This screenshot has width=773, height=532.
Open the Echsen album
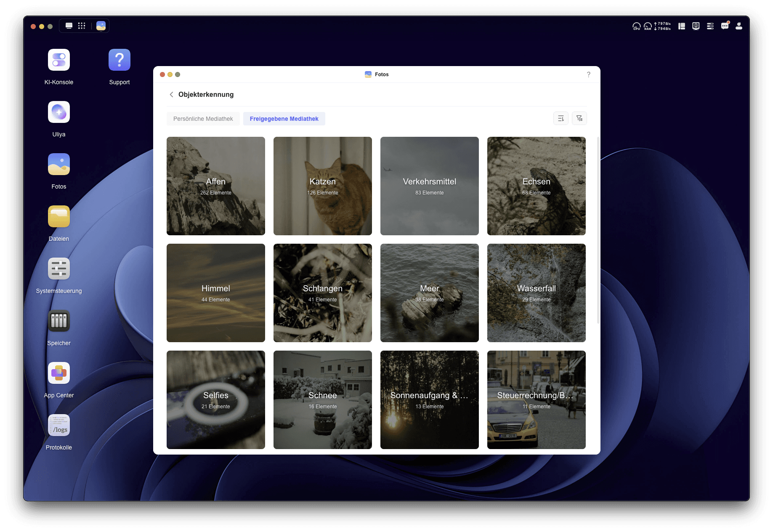537,186
